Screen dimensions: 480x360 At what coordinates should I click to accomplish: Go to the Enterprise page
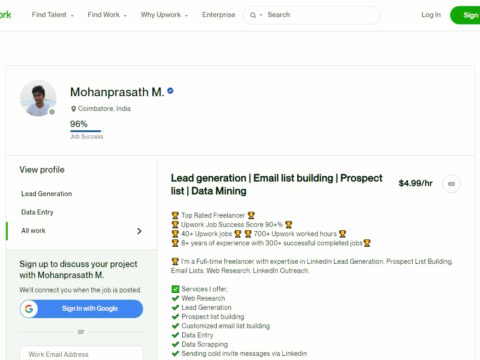[x=218, y=15]
